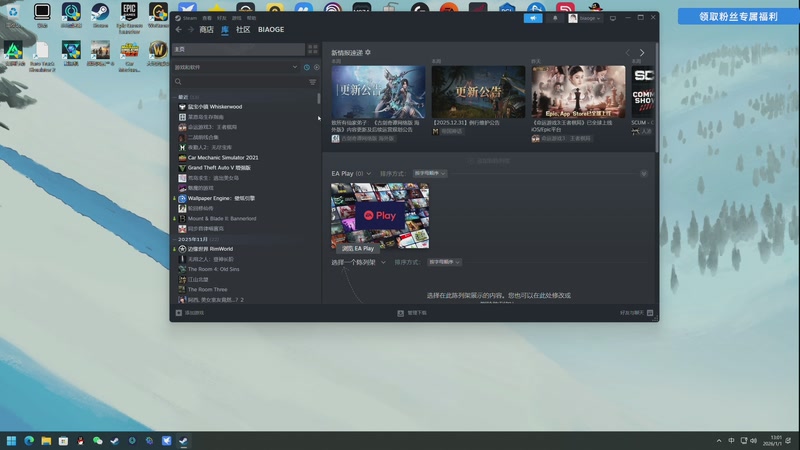
Task: Click the main content vertical scrollbar
Action: click(657, 98)
